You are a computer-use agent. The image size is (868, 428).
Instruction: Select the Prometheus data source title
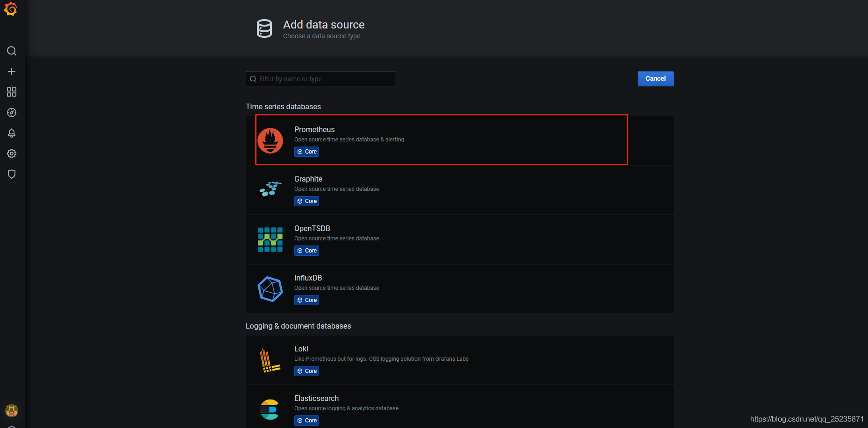point(314,129)
